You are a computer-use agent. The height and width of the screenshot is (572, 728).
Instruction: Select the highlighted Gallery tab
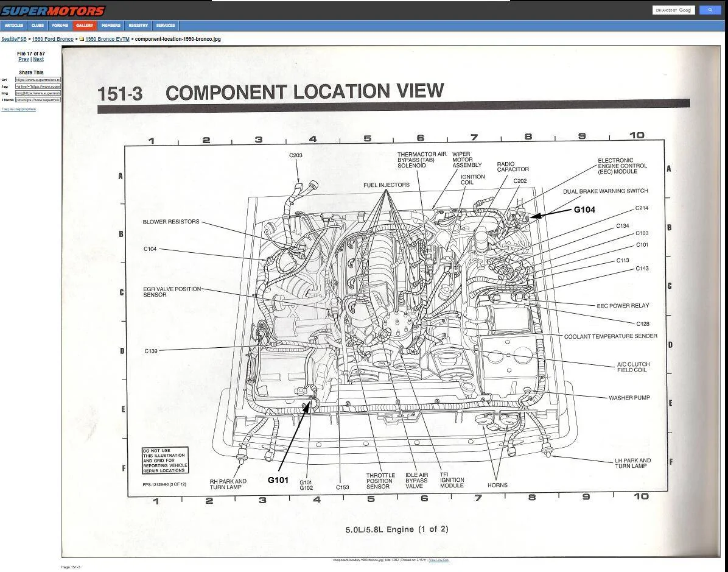pos(85,25)
